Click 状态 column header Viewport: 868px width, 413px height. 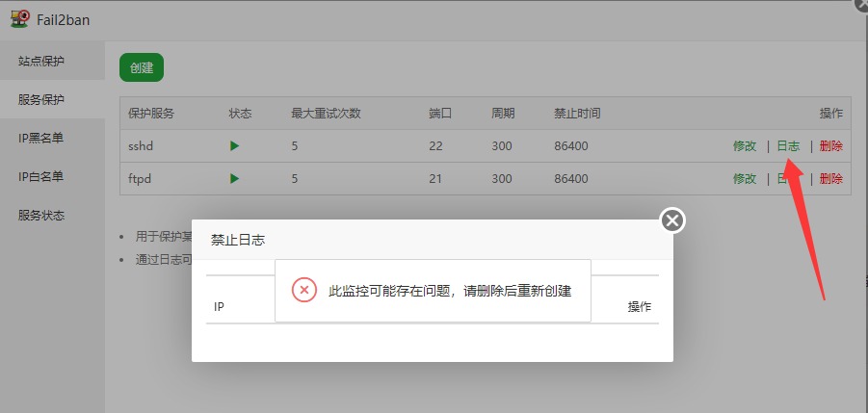pos(240,114)
